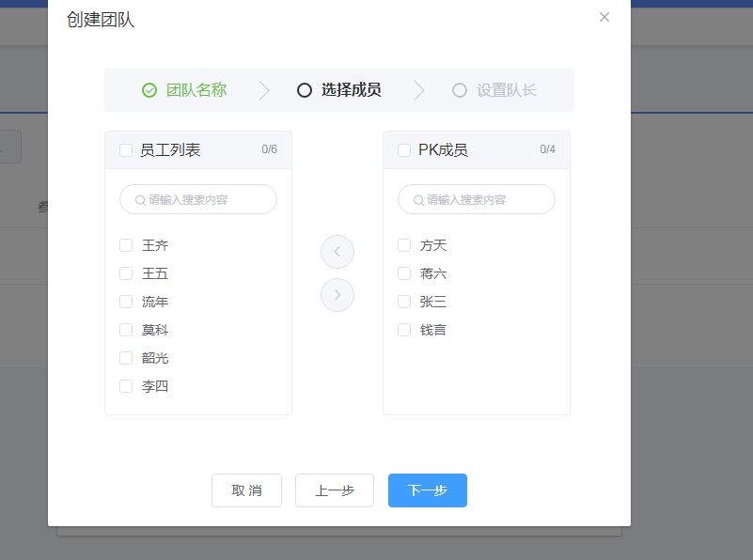753x560 pixels.
Task: Check the box for 张三
Action: point(404,302)
